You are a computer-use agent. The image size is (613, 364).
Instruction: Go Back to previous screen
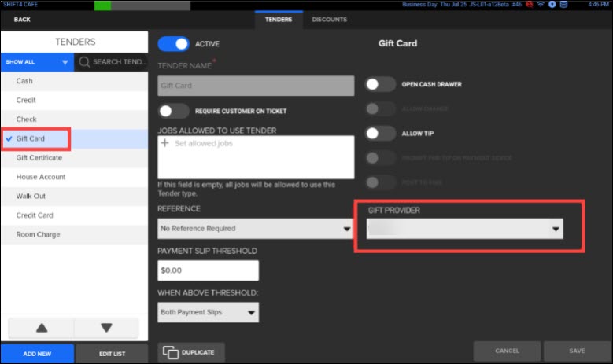(x=22, y=20)
